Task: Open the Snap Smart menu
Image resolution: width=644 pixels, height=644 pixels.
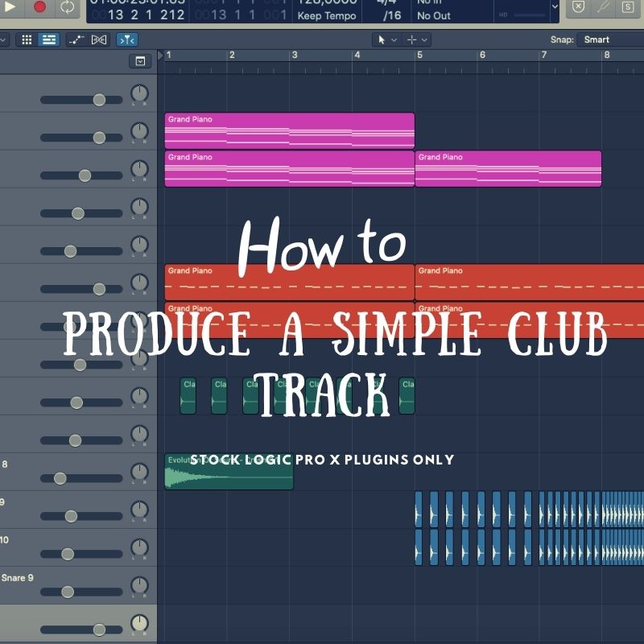Action: click(x=609, y=39)
